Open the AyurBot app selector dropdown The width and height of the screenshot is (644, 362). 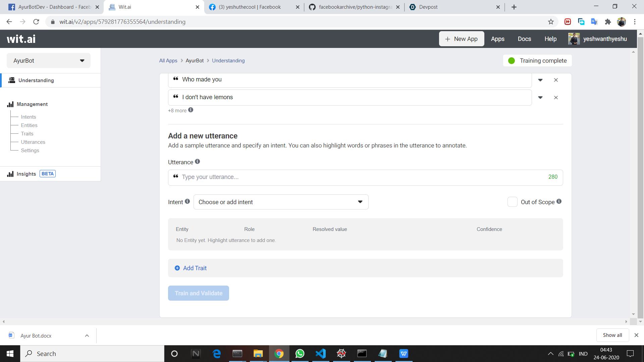click(x=49, y=61)
